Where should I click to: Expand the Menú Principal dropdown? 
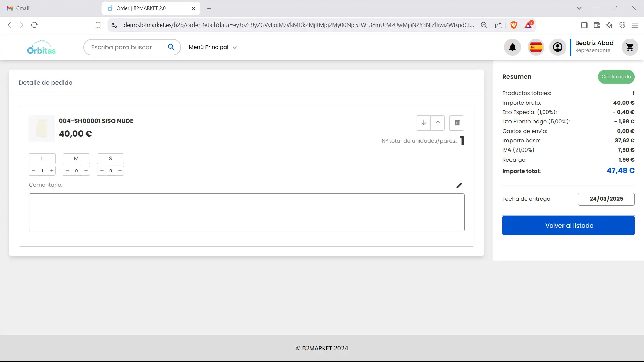pos(213,47)
